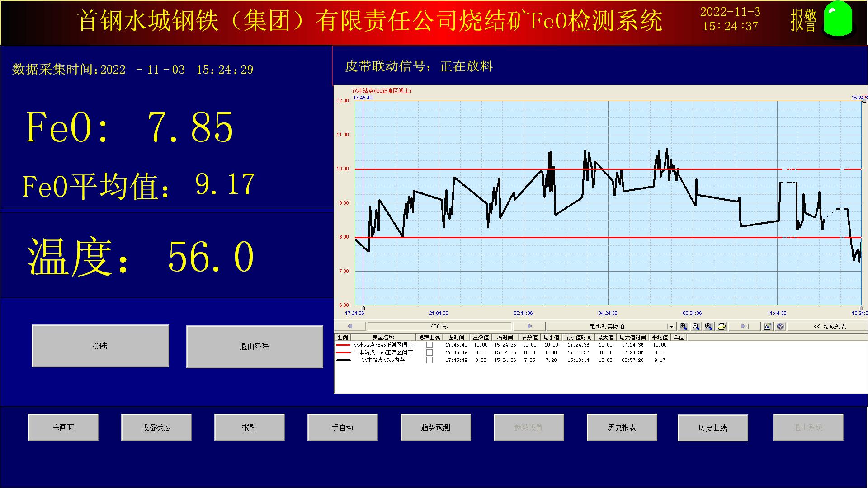868x488 pixels.
Task: Select the \\本站点\feo正常区间下 variable name
Action: point(383,352)
